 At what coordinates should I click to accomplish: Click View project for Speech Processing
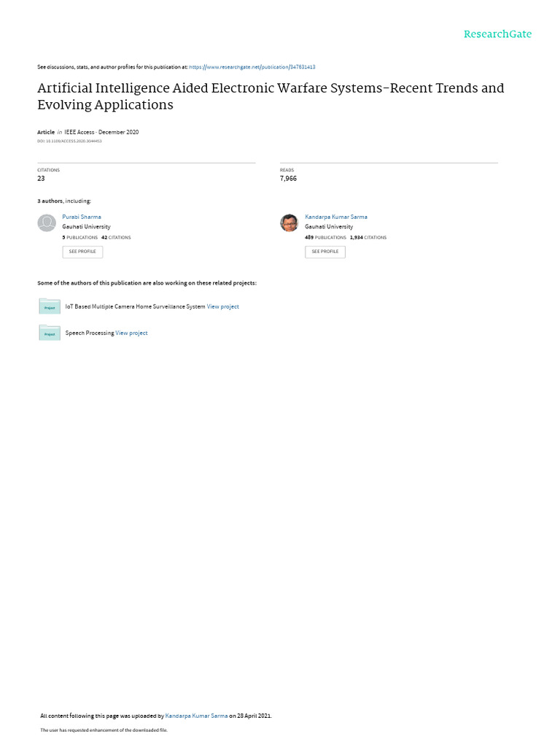[131, 333]
